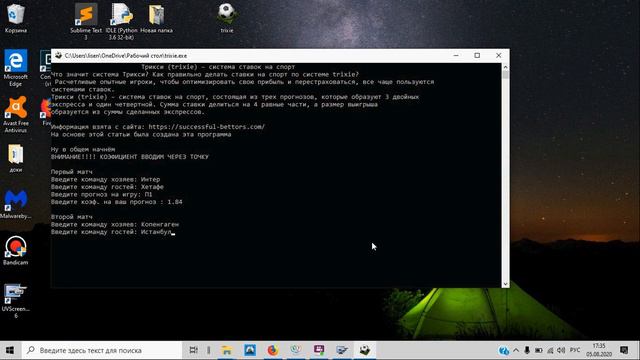
Task: Open the Корзина recycle bin icon
Action: click(16, 18)
